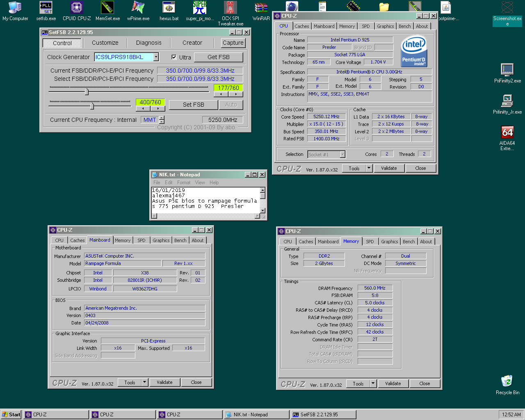
Task: Click the title icon of the CPU-Z Memory window
Action: tap(281, 231)
